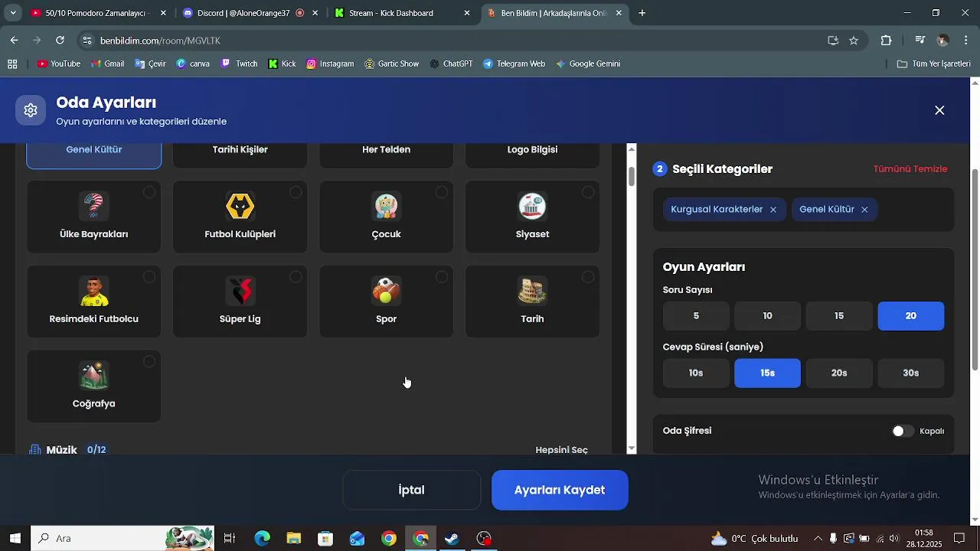
Task: Open the ChatGPT bookmark
Action: (x=450, y=64)
